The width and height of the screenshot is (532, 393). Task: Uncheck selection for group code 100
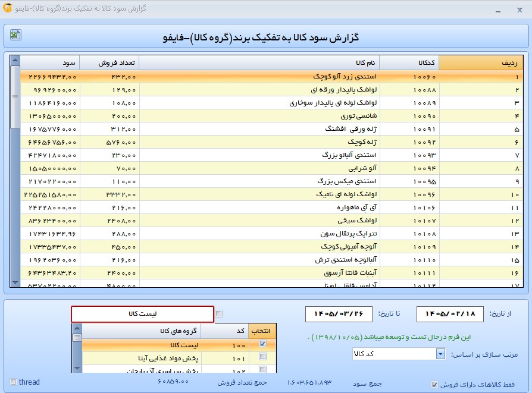262,344
